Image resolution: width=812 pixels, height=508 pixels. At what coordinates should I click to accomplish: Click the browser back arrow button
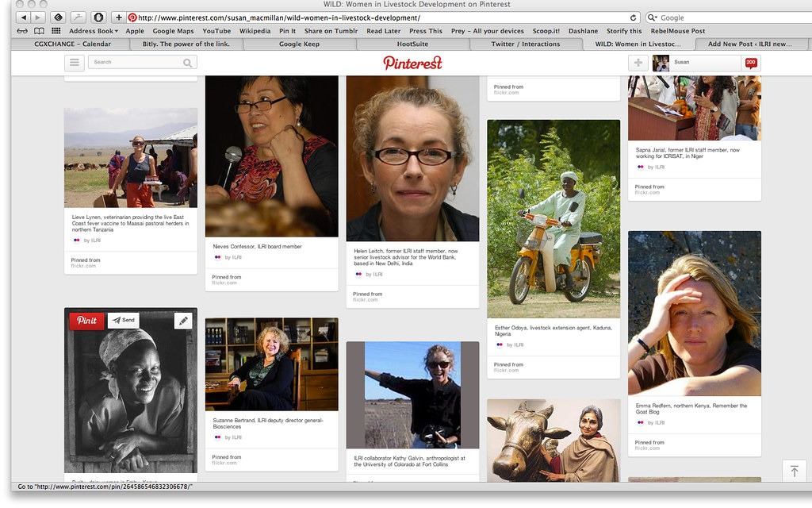coord(22,17)
